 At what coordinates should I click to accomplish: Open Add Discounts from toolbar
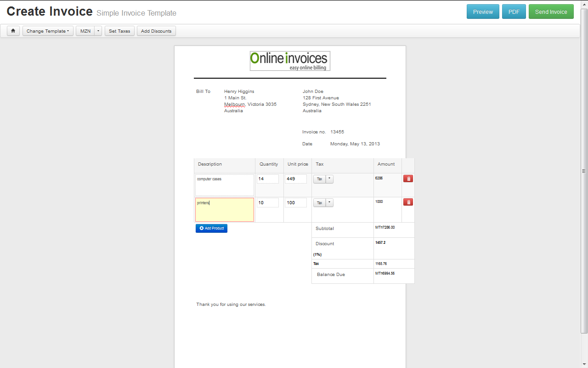point(156,31)
